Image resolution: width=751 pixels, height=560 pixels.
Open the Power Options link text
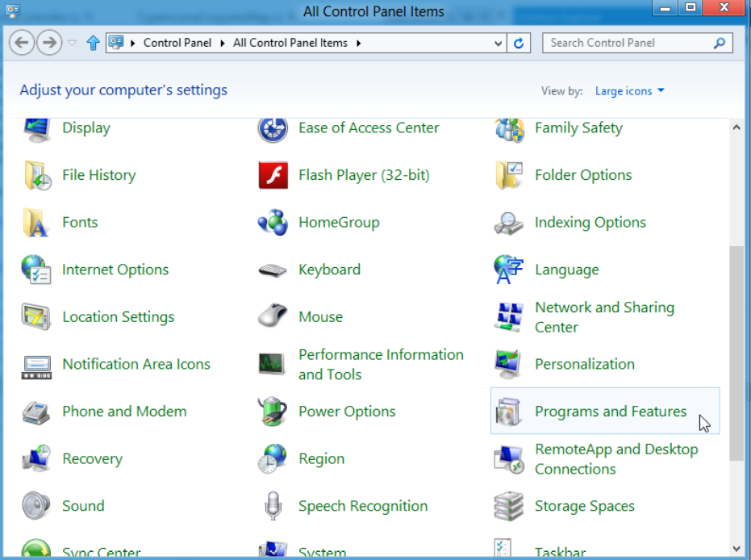(347, 412)
